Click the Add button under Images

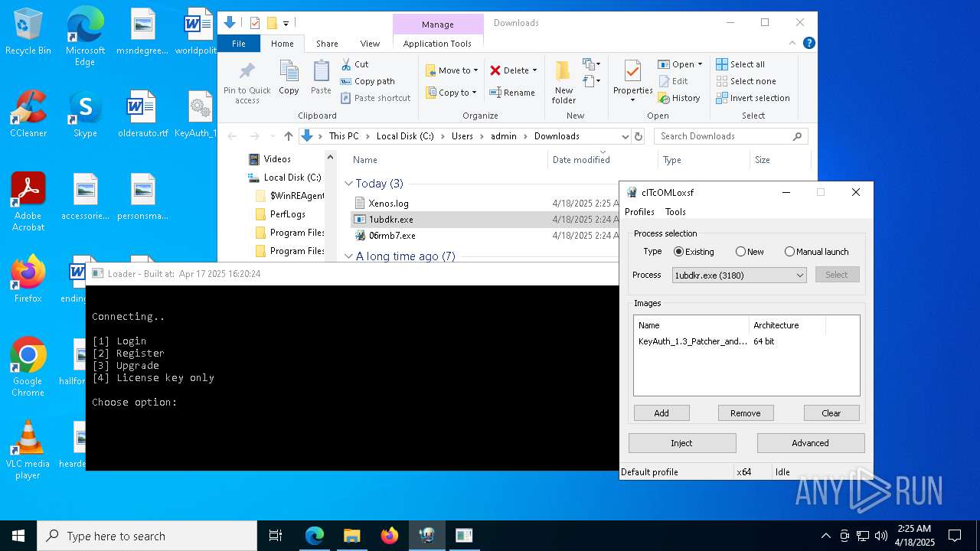point(661,413)
